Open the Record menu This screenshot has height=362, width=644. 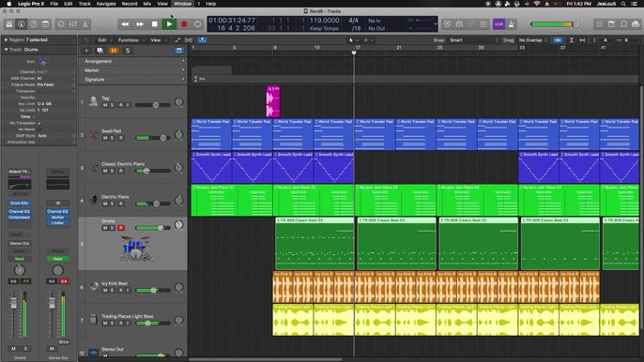(130, 4)
